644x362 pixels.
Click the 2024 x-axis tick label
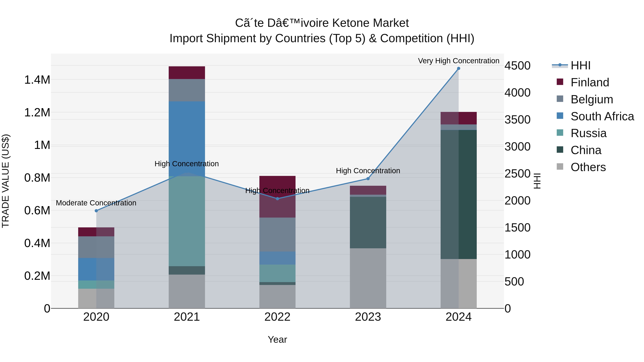[x=458, y=317]
